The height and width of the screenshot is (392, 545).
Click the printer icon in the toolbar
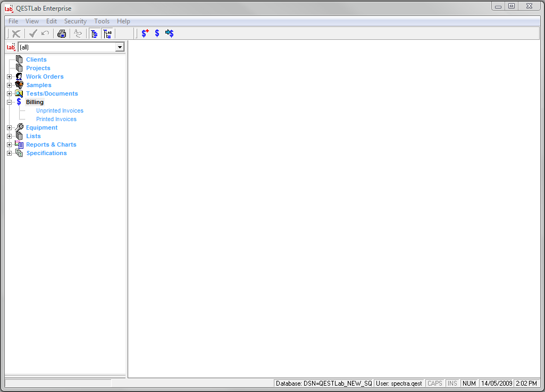pos(62,33)
